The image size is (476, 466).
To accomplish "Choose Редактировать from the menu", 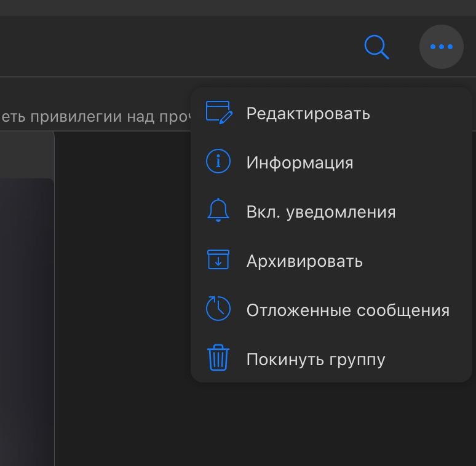I will [x=331, y=114].
